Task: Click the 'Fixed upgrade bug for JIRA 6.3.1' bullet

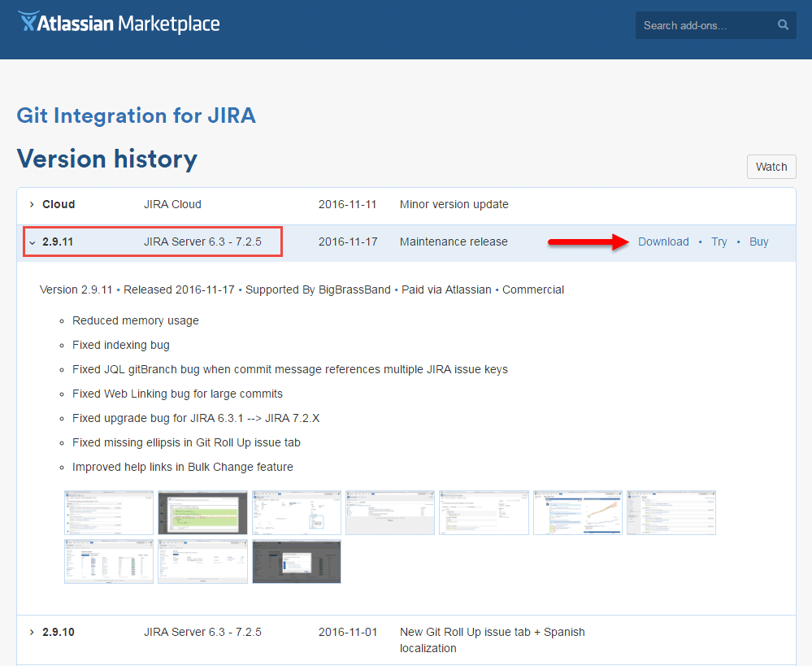Action: click(196, 418)
